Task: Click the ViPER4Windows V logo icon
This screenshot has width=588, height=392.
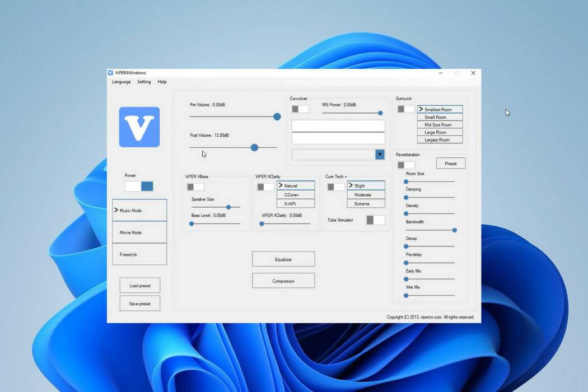Action: pos(138,127)
